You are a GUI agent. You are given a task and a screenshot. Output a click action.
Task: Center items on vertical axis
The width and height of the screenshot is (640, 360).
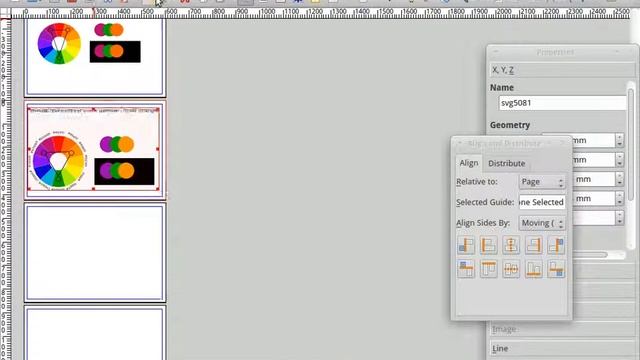(511, 245)
